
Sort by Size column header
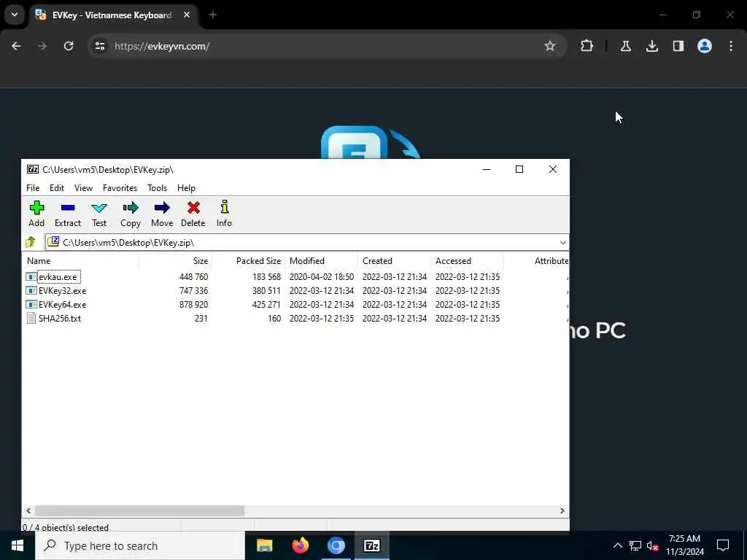(175, 261)
